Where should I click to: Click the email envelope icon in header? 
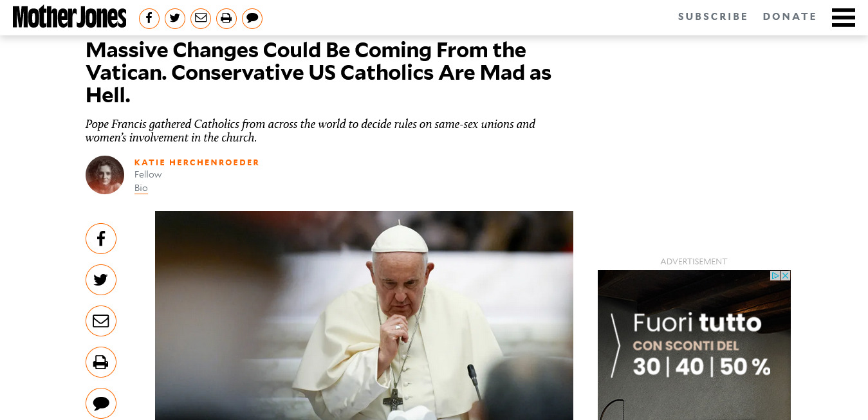click(201, 18)
